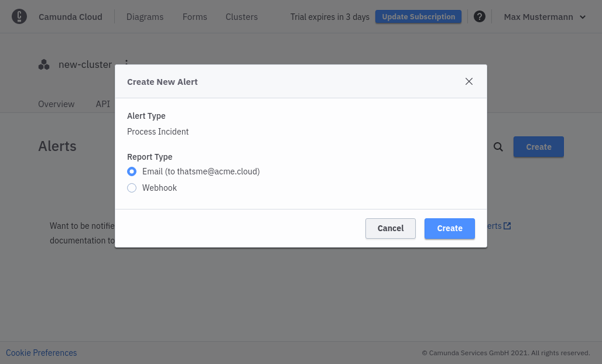Open the Forms section
The height and width of the screenshot is (364, 602).
tap(194, 16)
